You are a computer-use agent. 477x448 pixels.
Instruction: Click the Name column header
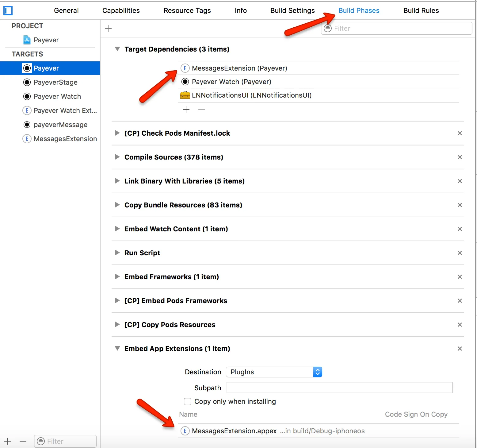(188, 414)
